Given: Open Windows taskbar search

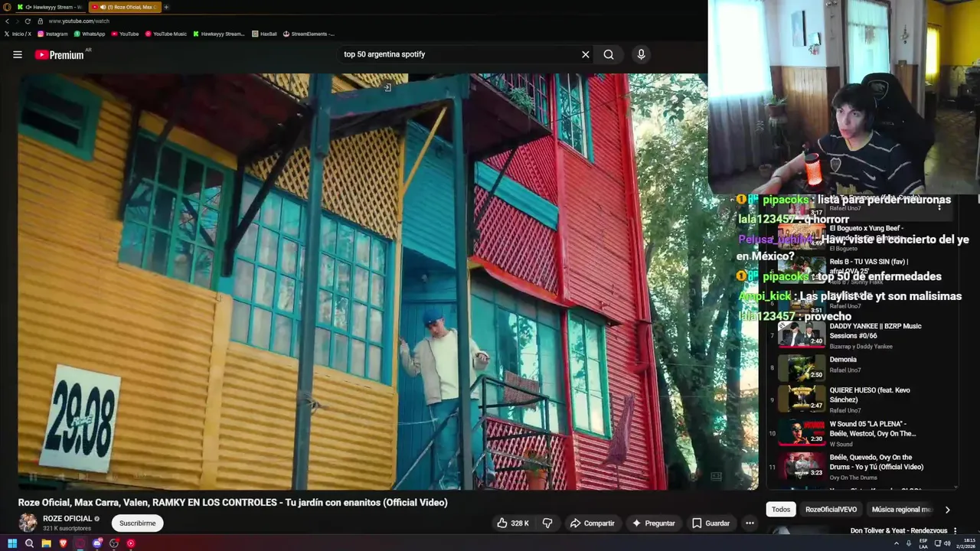Looking at the screenshot, I should [x=29, y=543].
